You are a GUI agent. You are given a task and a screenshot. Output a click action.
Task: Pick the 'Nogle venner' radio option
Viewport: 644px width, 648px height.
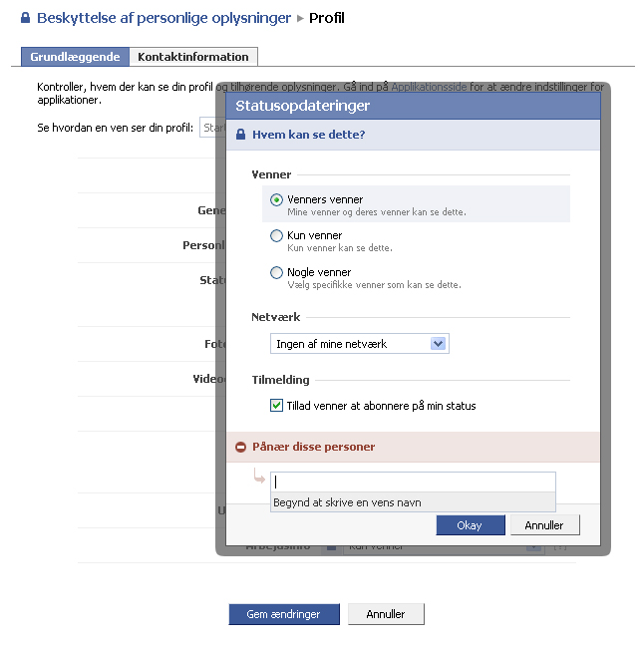point(277,272)
